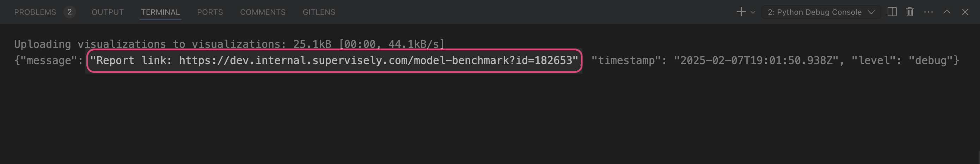Switch to the Comments tab
The height and width of the screenshot is (164, 980).
tap(263, 12)
